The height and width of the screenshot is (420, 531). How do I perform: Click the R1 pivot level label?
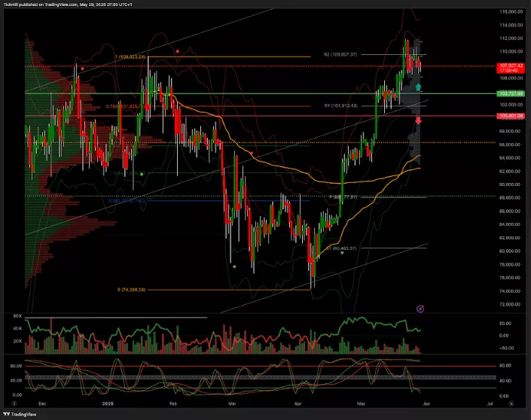[x=340, y=106]
